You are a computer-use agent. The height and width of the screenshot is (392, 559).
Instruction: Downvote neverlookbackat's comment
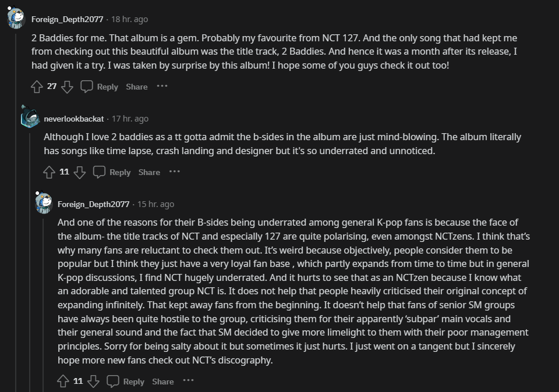[80, 172]
